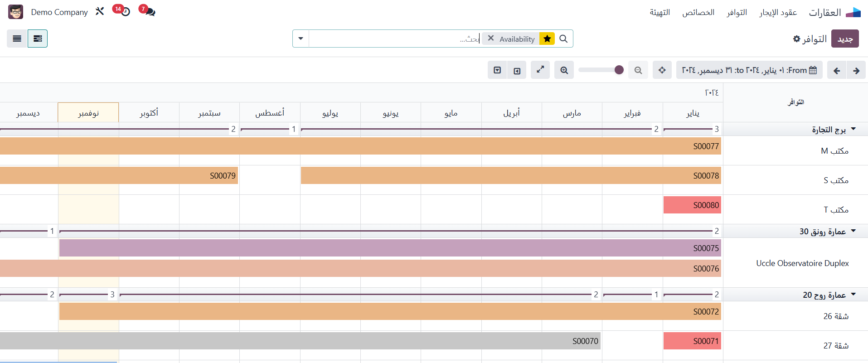This screenshot has height=363, width=868.
Task: Click the crosshair focus-today icon
Action: 662,70
